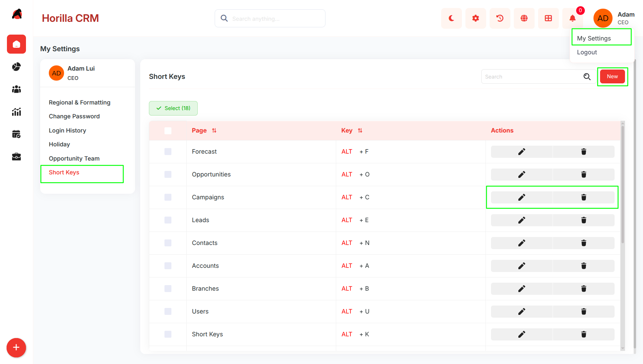Focus the Short Keys search field
This screenshot has height=364, width=643.
(x=538, y=76)
